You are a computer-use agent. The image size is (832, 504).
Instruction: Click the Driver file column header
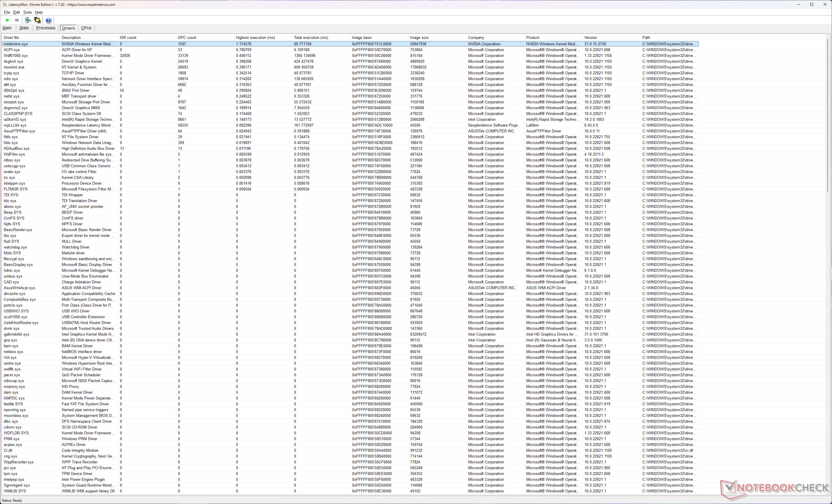[12, 38]
